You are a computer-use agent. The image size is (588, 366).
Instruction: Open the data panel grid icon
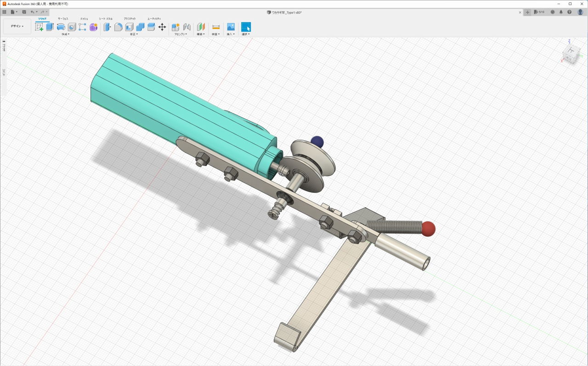(x=5, y=12)
